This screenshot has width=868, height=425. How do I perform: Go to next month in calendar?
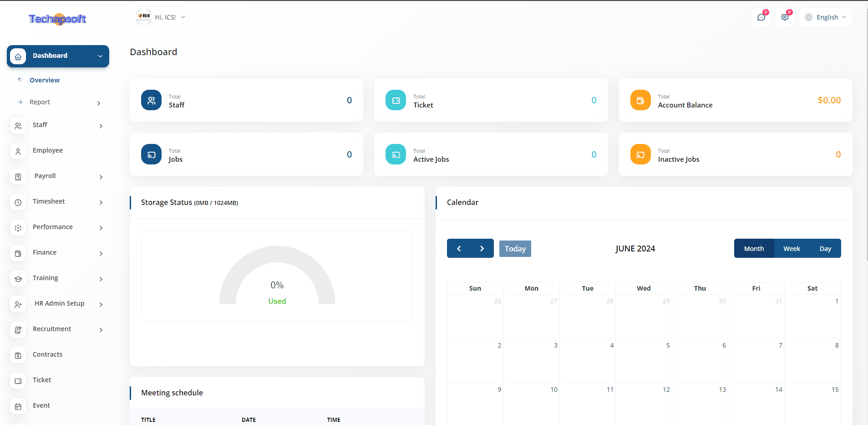[482, 249]
